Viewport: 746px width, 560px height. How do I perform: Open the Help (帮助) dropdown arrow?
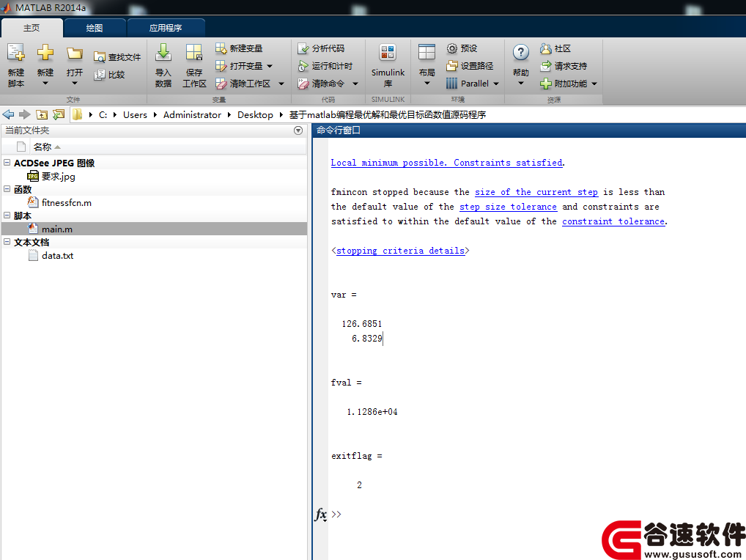coord(521,84)
